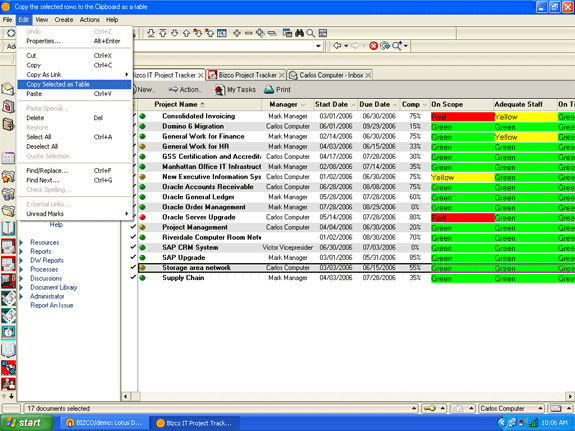Toggle checkmark for Riverdale Computer Room row

click(x=133, y=237)
